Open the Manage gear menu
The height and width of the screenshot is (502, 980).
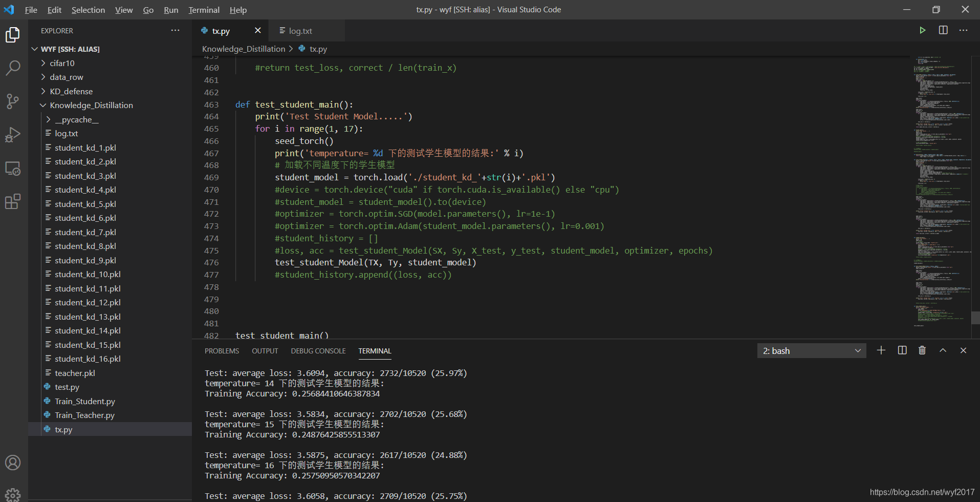pyautogui.click(x=13, y=494)
